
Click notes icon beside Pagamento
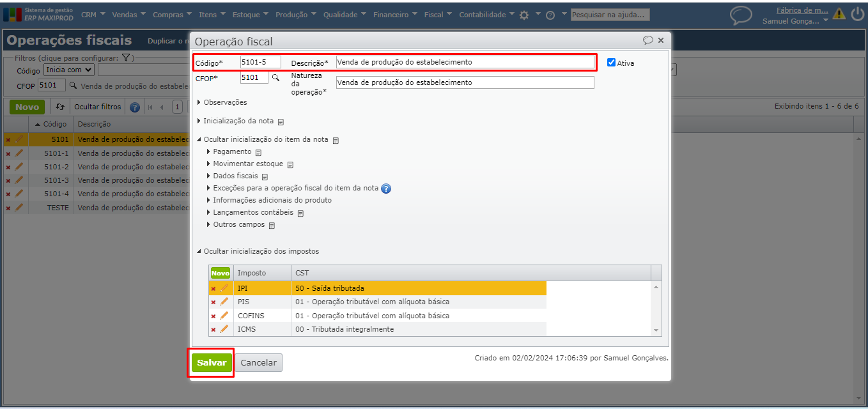pyautogui.click(x=258, y=153)
